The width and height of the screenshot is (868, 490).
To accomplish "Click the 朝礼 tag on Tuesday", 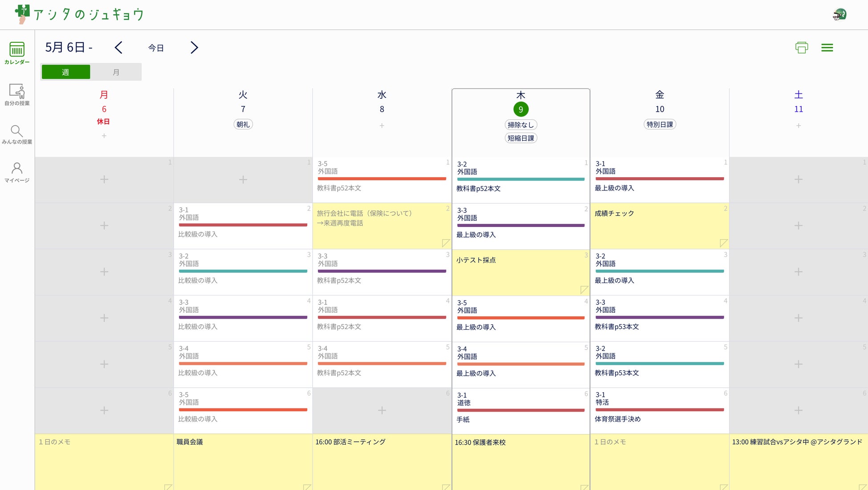I will click(243, 125).
